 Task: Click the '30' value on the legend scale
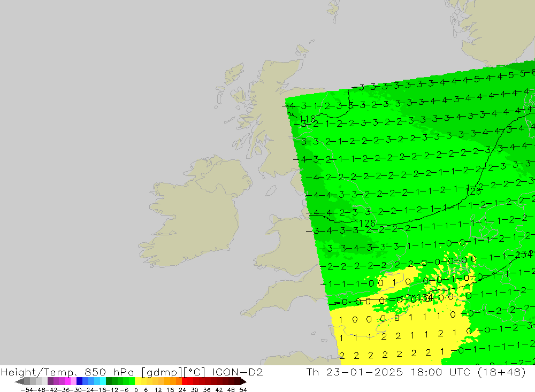point(194,390)
